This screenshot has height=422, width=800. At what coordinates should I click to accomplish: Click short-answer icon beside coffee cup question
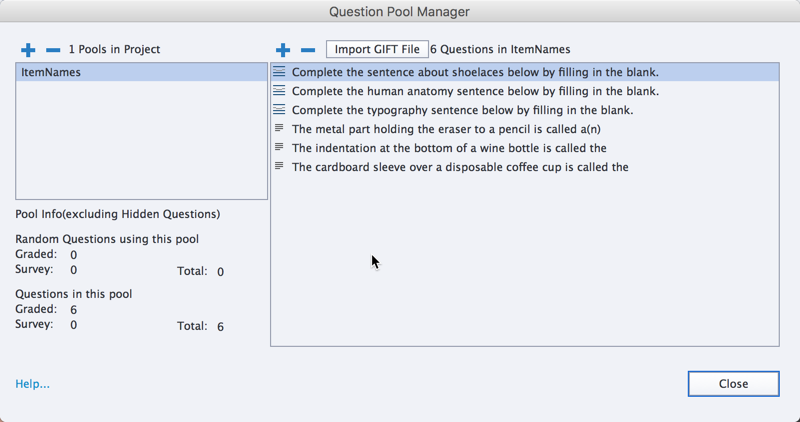[279, 165]
